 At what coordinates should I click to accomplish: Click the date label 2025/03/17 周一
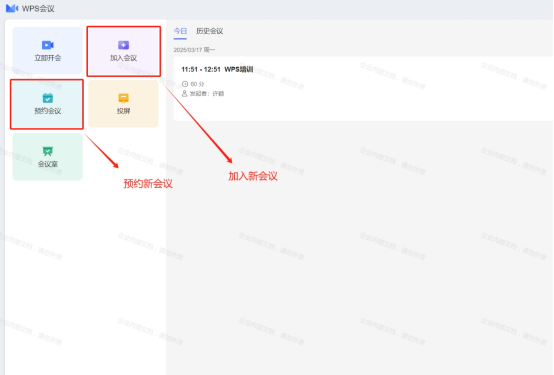point(194,50)
